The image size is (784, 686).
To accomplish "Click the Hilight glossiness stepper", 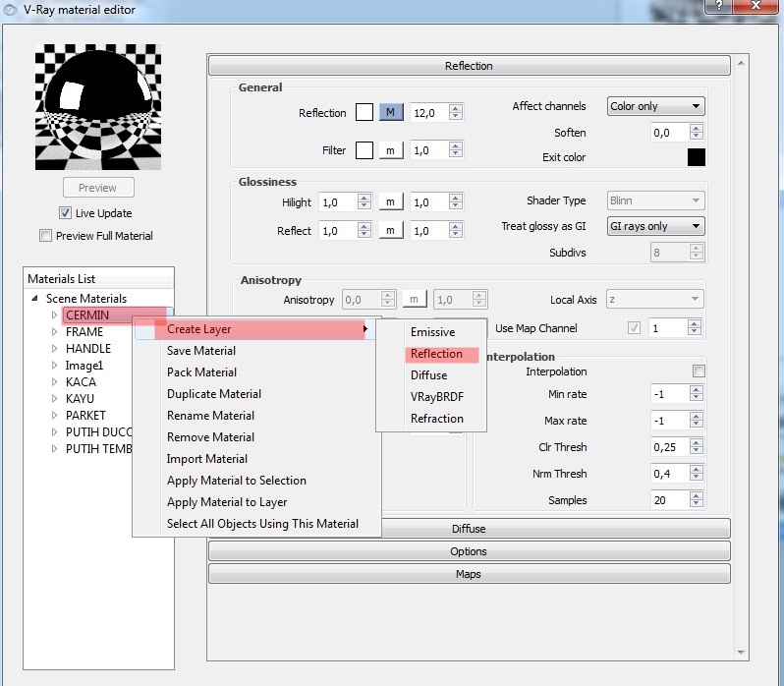I will 364,202.
